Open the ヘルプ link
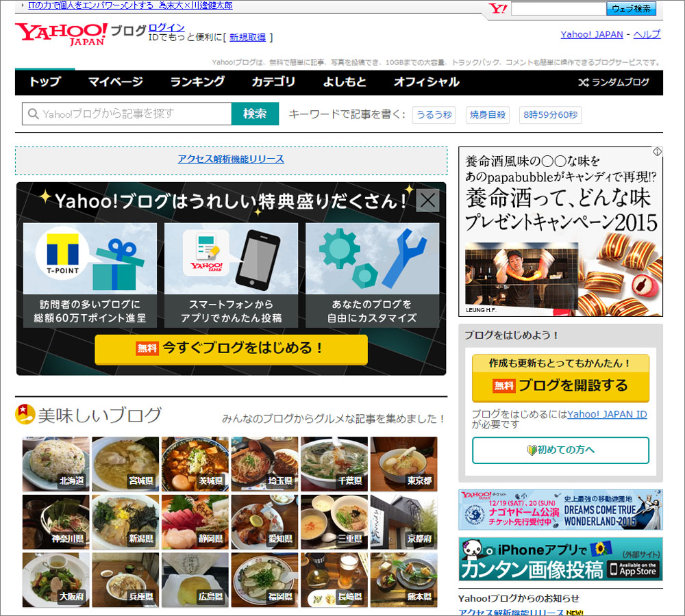 click(647, 34)
